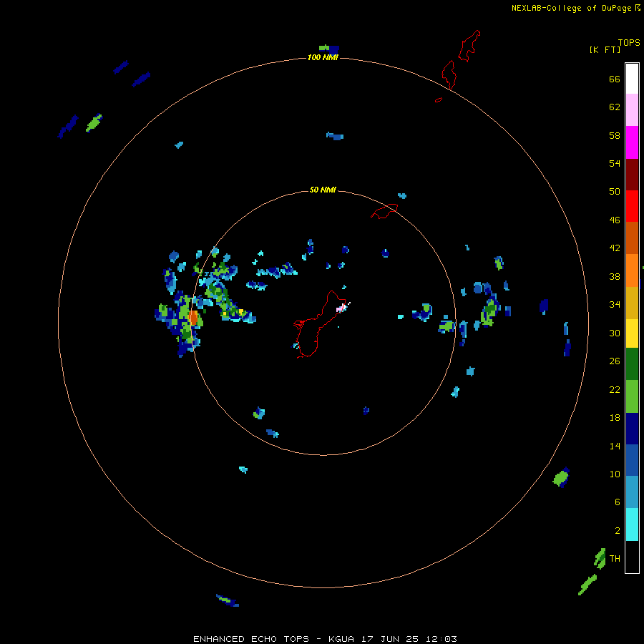Image resolution: width=644 pixels, height=644 pixels.
Task: Click the gold 34-38 kft legend swatch
Action: [x=632, y=303]
